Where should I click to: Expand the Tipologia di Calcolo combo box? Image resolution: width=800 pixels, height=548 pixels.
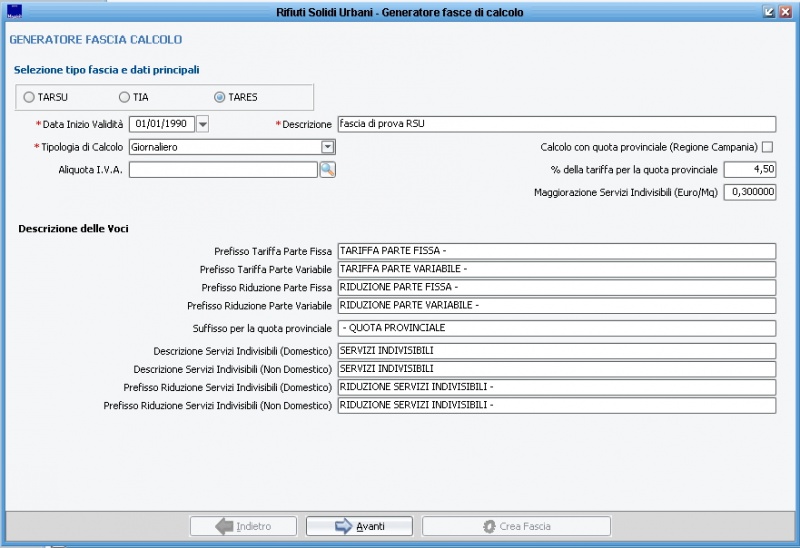point(328,147)
